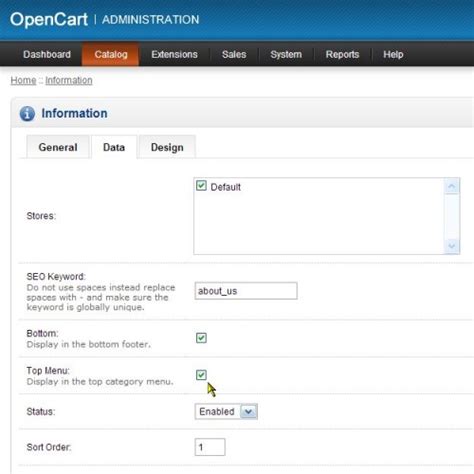This screenshot has height=474, width=474.
Task: Click the SEO Keyword field with about_us
Action: 246,291
